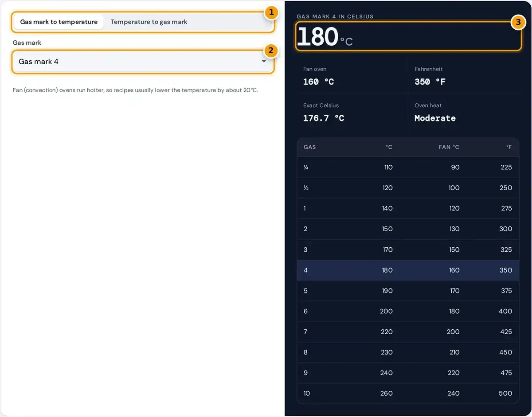Select the Gas mark to temperature mode
The height and width of the screenshot is (417, 532).
(x=59, y=22)
